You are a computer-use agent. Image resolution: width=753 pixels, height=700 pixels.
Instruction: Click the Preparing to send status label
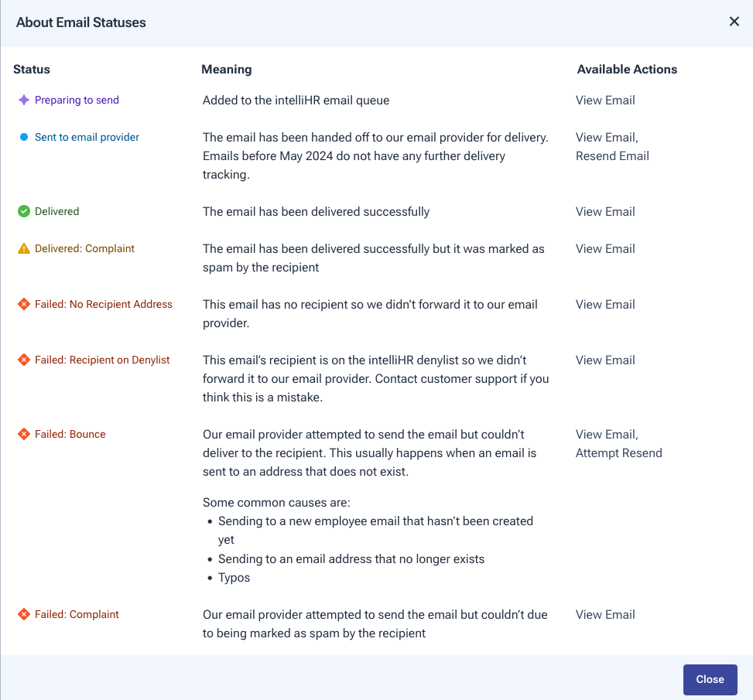click(77, 100)
